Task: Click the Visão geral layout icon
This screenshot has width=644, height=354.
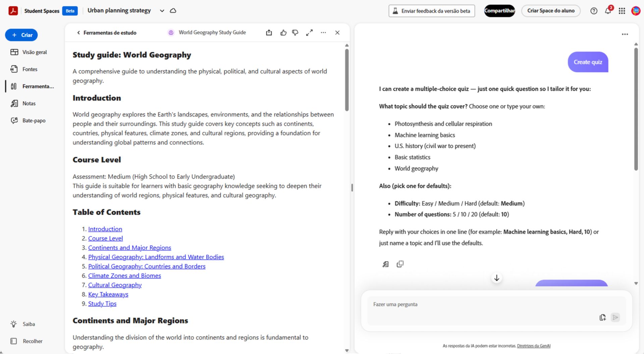Action: 14,52
